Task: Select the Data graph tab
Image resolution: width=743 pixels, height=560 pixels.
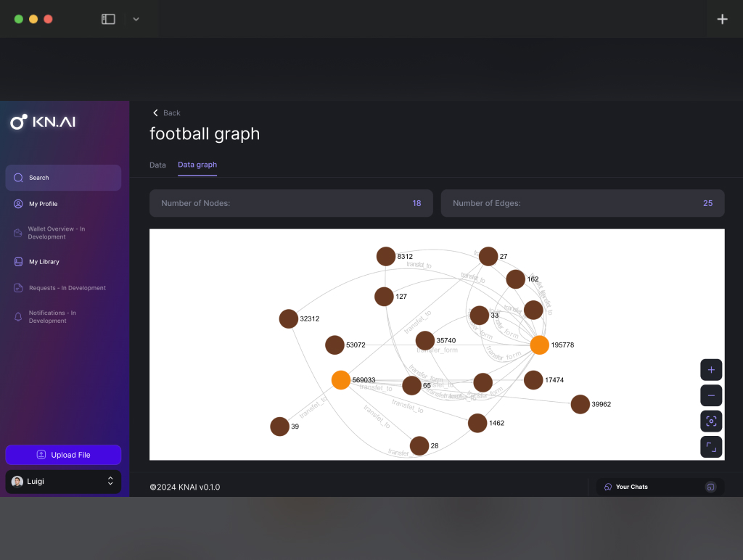Action: coord(197,165)
